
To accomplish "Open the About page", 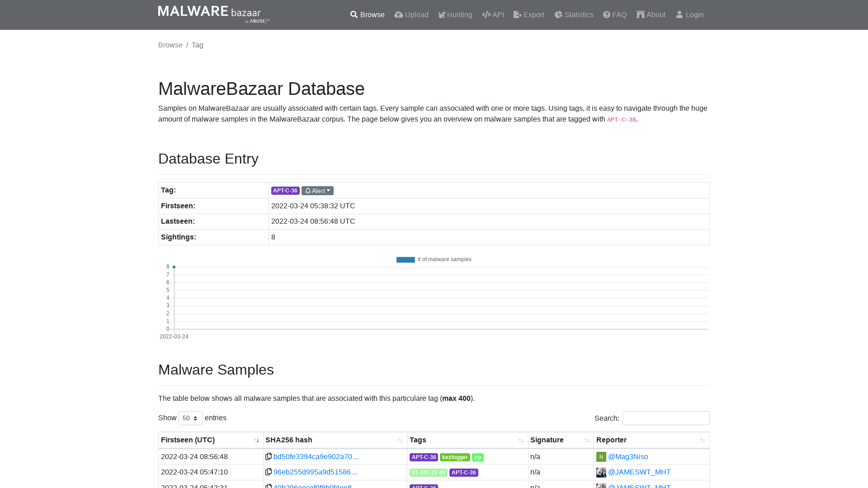I will (x=651, y=15).
